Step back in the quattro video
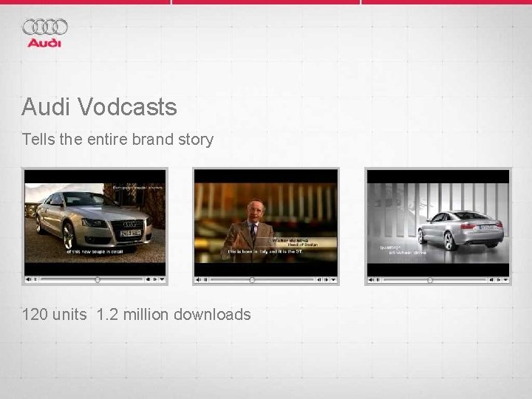The image size is (532, 399). click(491, 280)
